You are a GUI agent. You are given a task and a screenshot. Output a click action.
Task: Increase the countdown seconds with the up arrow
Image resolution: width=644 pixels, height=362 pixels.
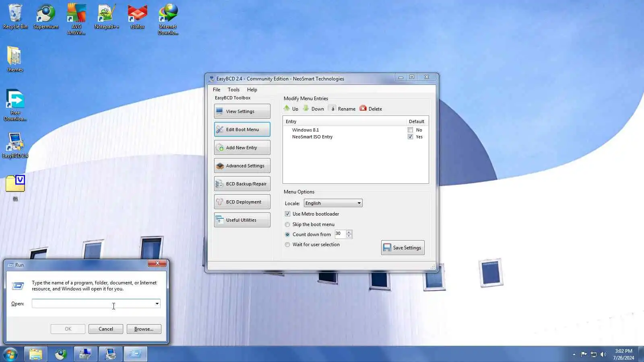(x=349, y=232)
